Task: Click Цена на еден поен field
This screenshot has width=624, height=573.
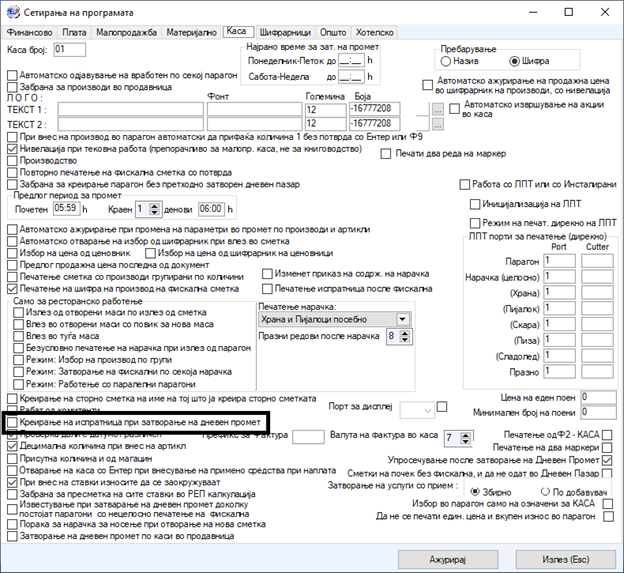Action: click(x=599, y=397)
